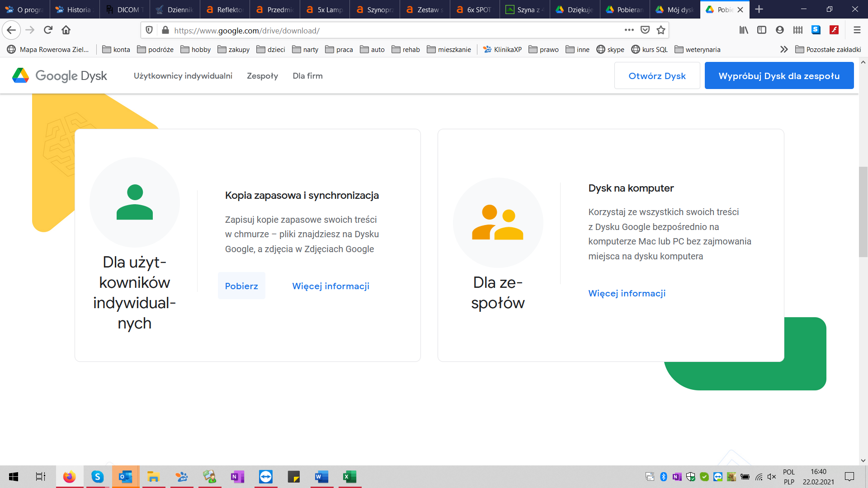868x488 pixels.
Task: Open Skype from the taskbar
Action: 97,477
